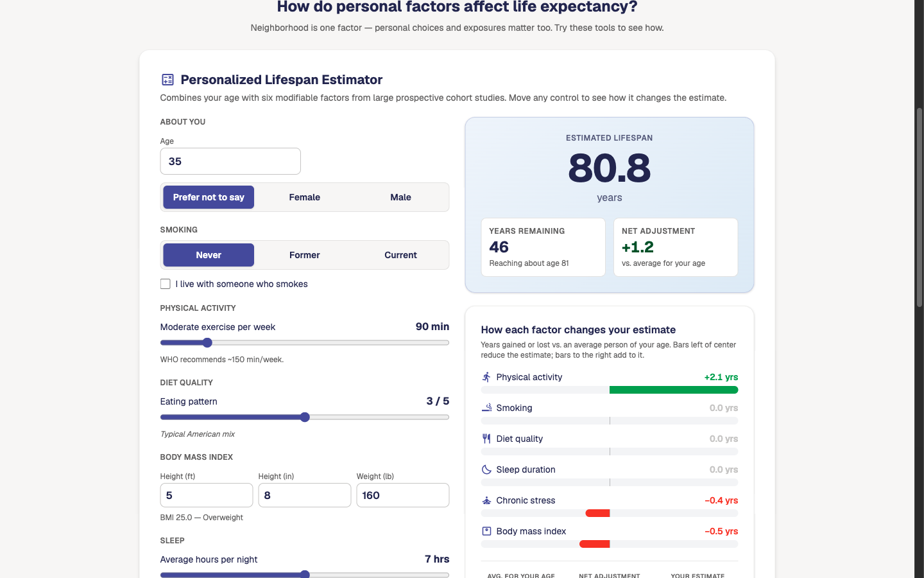Select the Prefer not to say option
The width and height of the screenshot is (924, 578).
click(x=209, y=197)
